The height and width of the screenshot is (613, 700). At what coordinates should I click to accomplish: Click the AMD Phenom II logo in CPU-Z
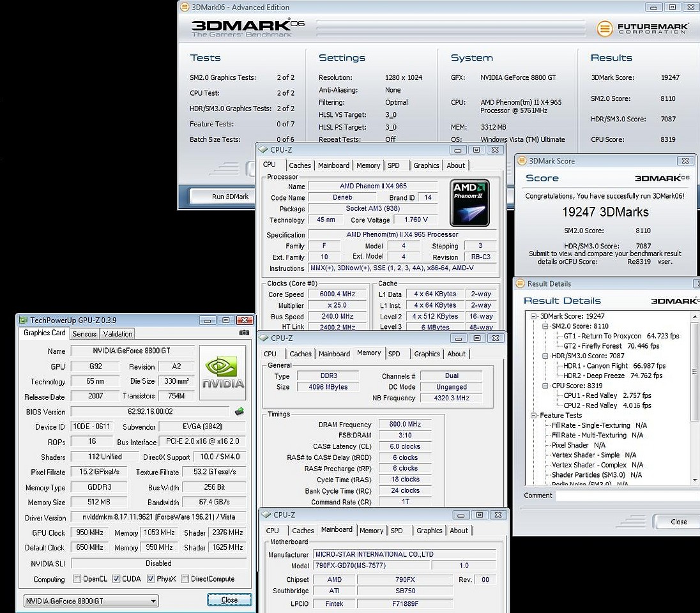click(x=469, y=202)
